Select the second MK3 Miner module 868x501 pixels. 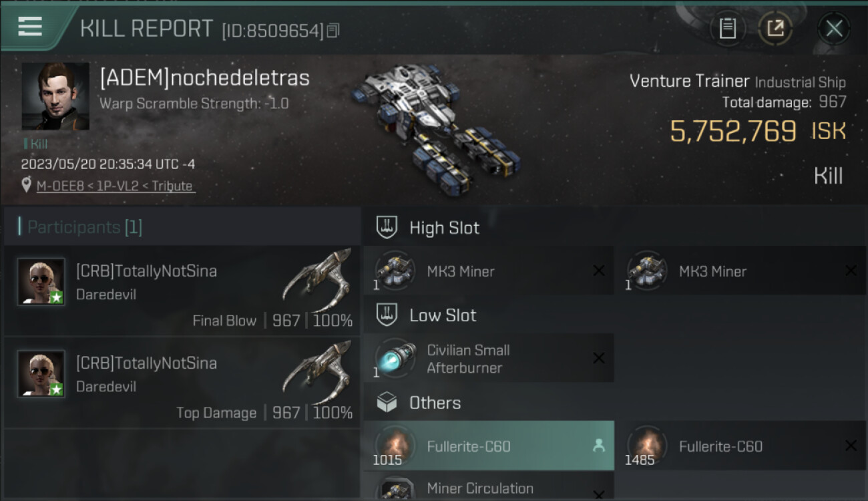740,271
